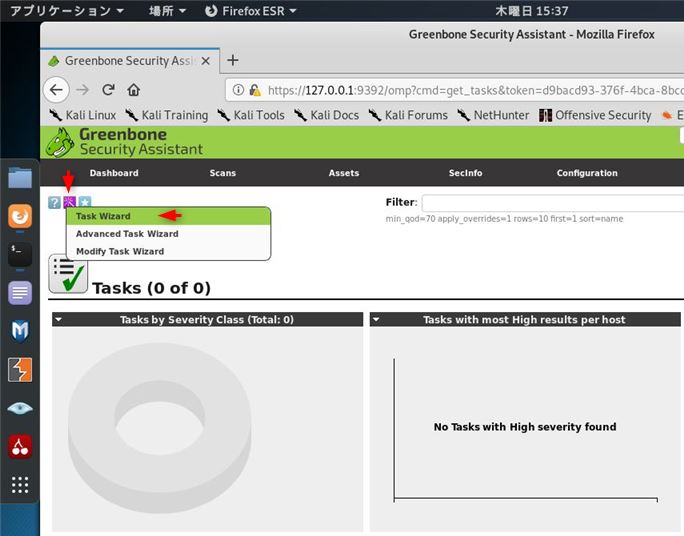Click the Tasks checklist icon

(68, 273)
